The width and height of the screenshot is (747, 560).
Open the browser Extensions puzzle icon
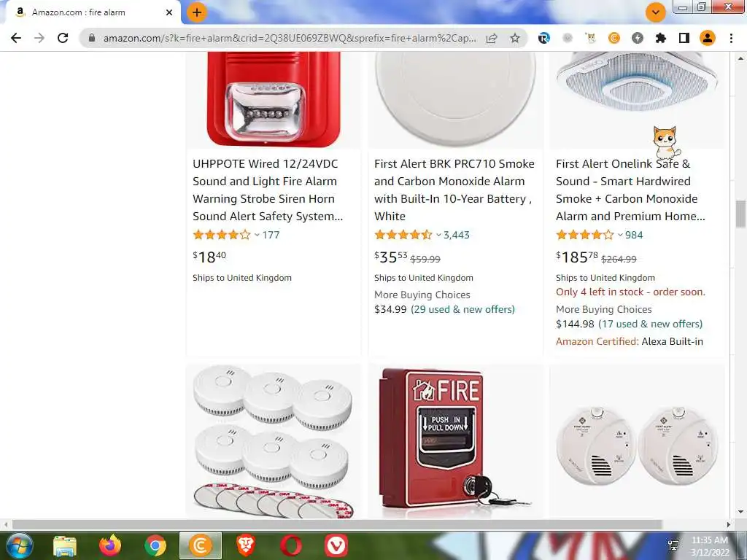[x=661, y=38]
